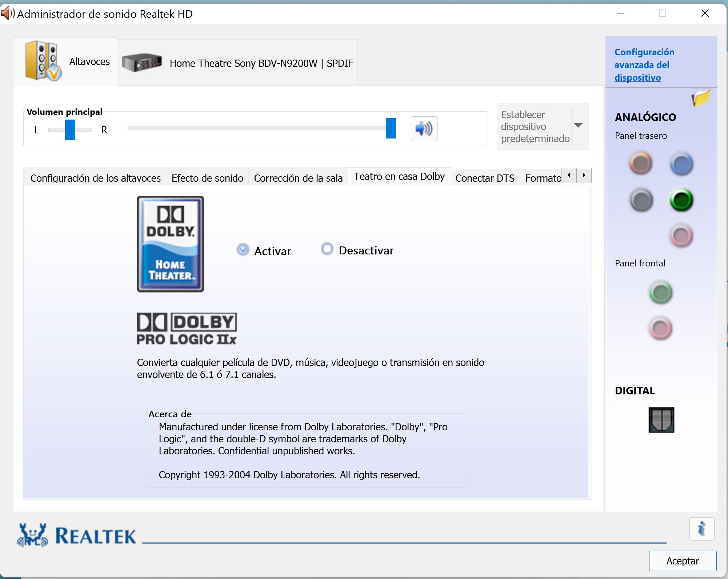This screenshot has height=579, width=728.
Task: Open the Conectar DTS tab
Action: point(485,178)
